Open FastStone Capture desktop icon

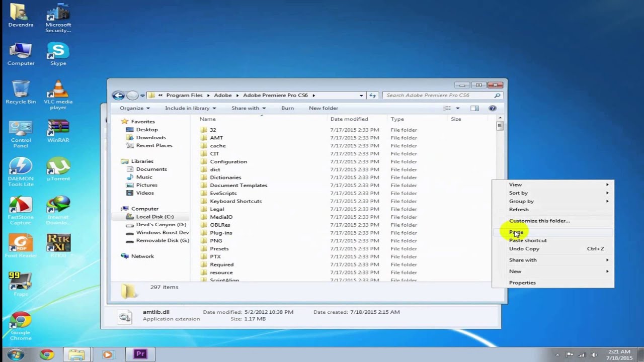pos(21,211)
